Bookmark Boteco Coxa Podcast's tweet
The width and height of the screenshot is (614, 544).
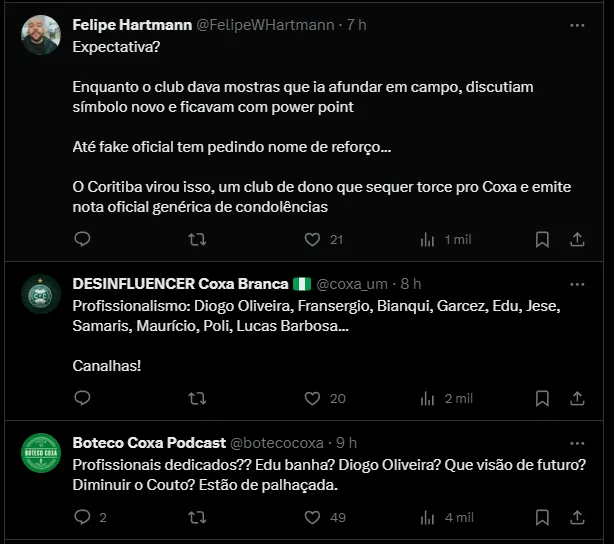pyautogui.click(x=542, y=517)
